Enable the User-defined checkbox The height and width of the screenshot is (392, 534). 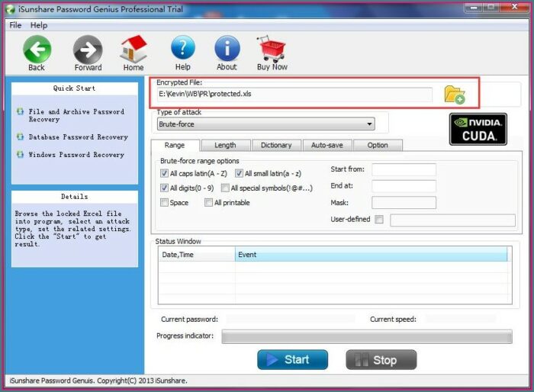click(378, 219)
